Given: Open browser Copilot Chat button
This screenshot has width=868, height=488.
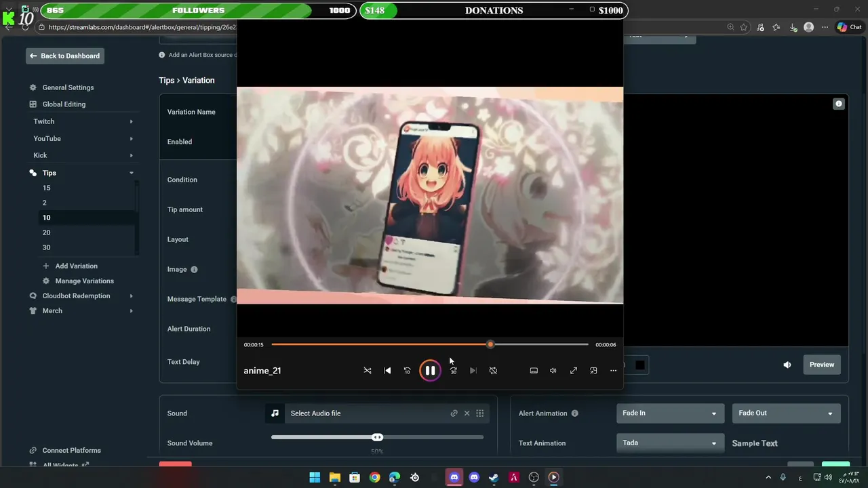Looking at the screenshot, I should pos(849,27).
